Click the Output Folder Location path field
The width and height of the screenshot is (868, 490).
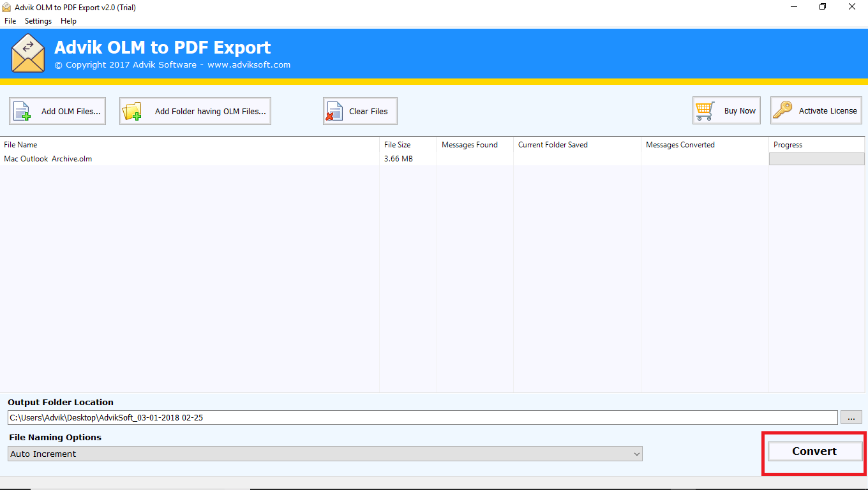pyautogui.click(x=423, y=418)
